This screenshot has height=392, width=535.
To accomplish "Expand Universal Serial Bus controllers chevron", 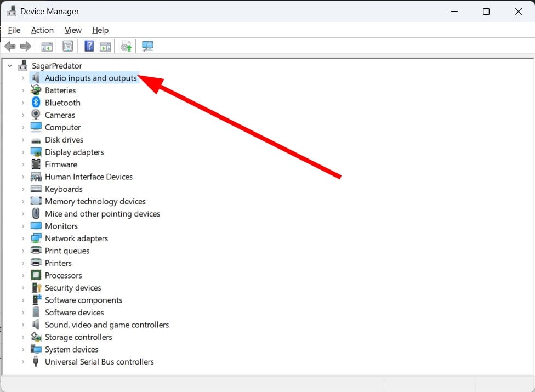I will click(23, 362).
